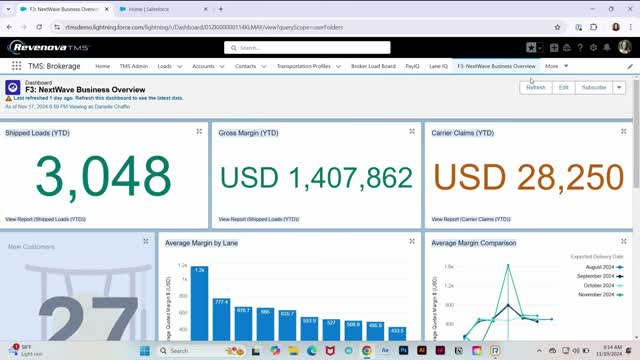Viewport: 640px width, 360px height.
Task: Click the Refresh dashboard button
Action: point(536,88)
